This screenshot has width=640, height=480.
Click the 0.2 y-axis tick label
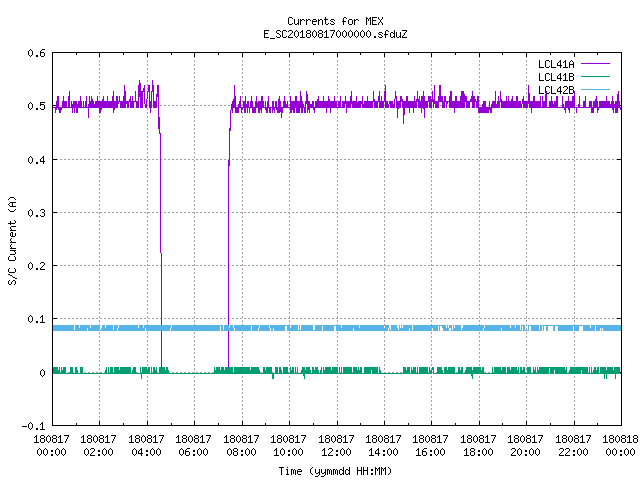tap(36, 266)
